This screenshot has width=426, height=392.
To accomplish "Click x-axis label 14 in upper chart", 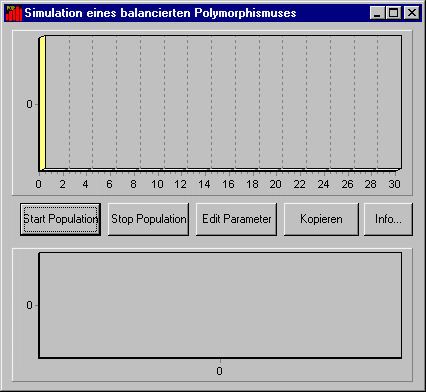I will [x=204, y=184].
